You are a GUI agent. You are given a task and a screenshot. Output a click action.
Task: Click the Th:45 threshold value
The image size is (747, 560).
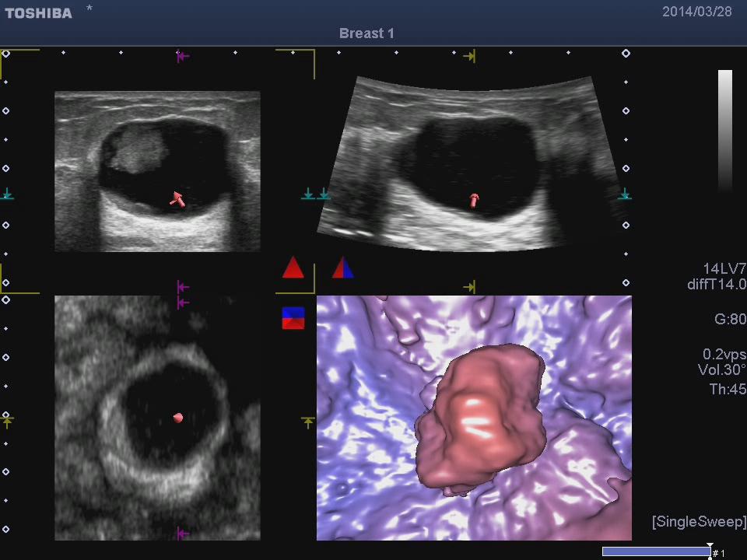tap(728, 390)
